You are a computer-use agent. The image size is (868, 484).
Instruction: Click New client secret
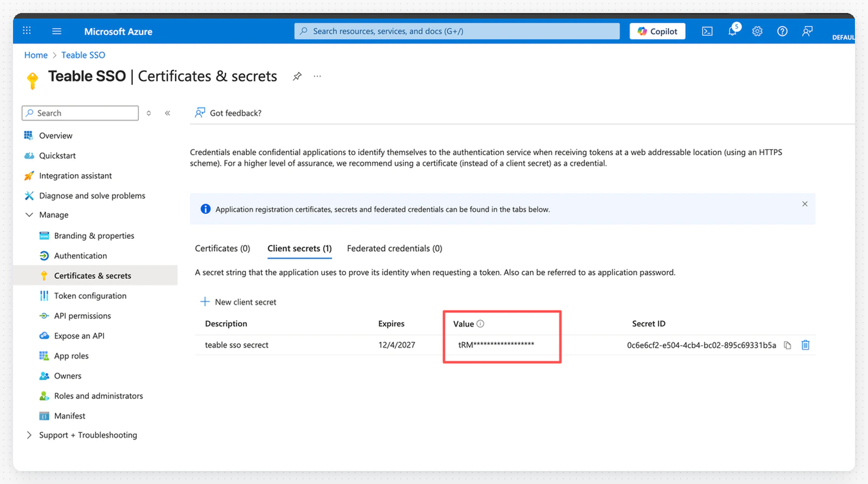pyautogui.click(x=238, y=302)
